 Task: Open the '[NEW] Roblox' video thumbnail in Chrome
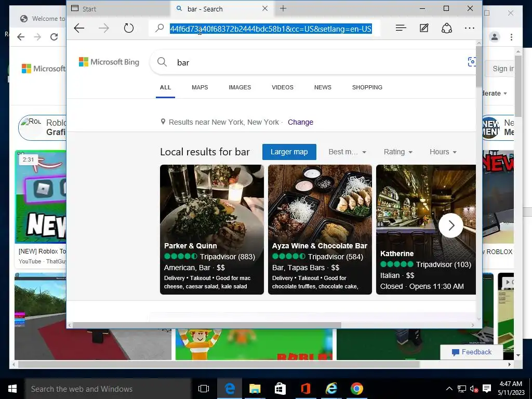tap(41, 197)
